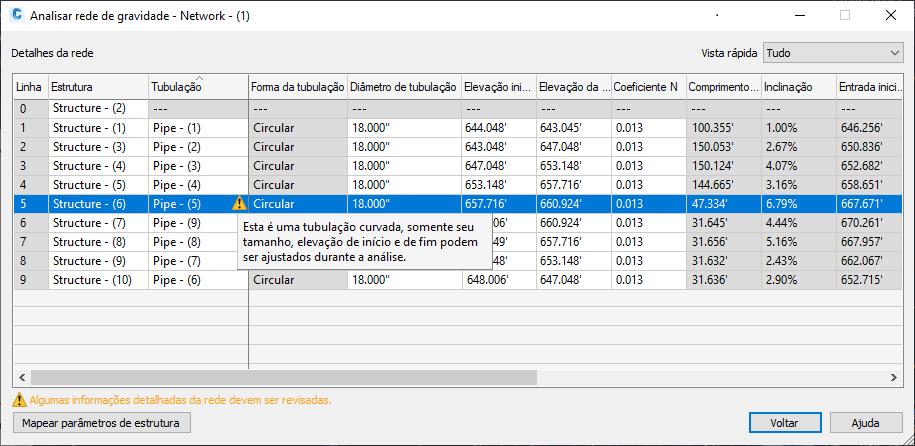Click left arrow of horizontal scrollbar
Viewport: 915px width, 446px height.
[x=20, y=377]
